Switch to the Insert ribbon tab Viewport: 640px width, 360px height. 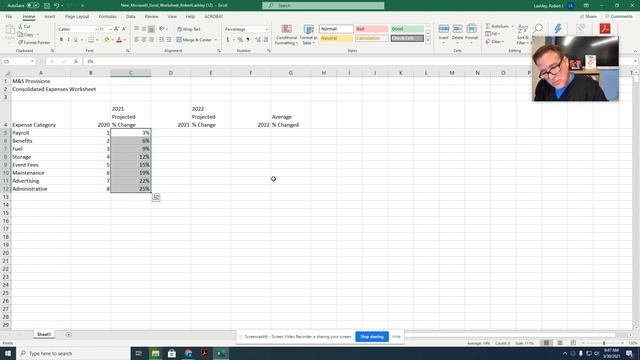49,17
